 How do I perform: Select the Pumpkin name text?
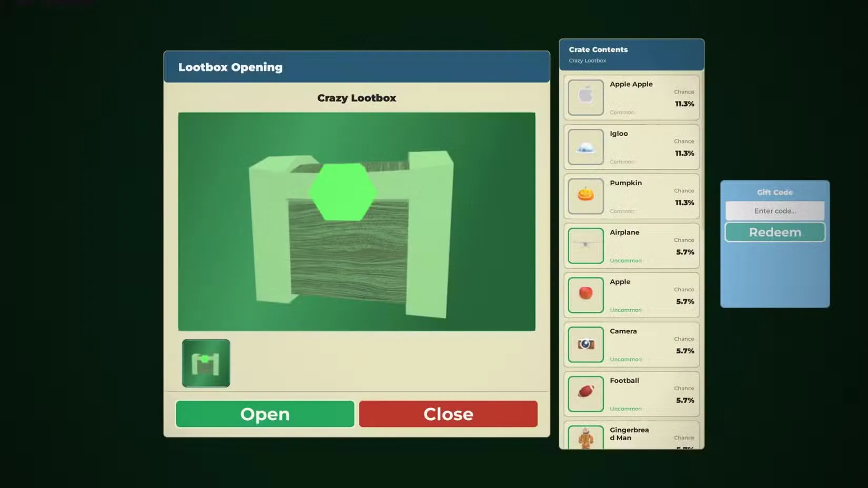625,183
